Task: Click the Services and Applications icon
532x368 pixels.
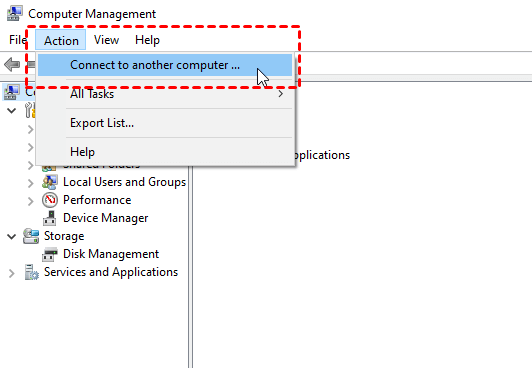Action: (32, 272)
